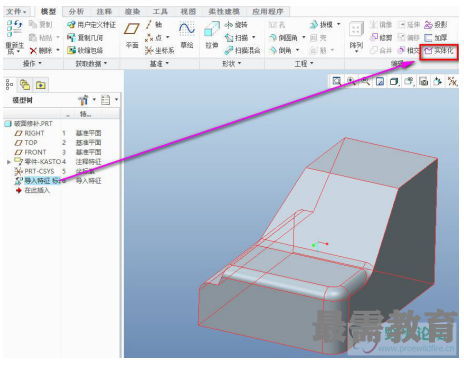The height and width of the screenshot is (366, 464).
Task: Create a datum 平面 plane
Action: click(132, 35)
